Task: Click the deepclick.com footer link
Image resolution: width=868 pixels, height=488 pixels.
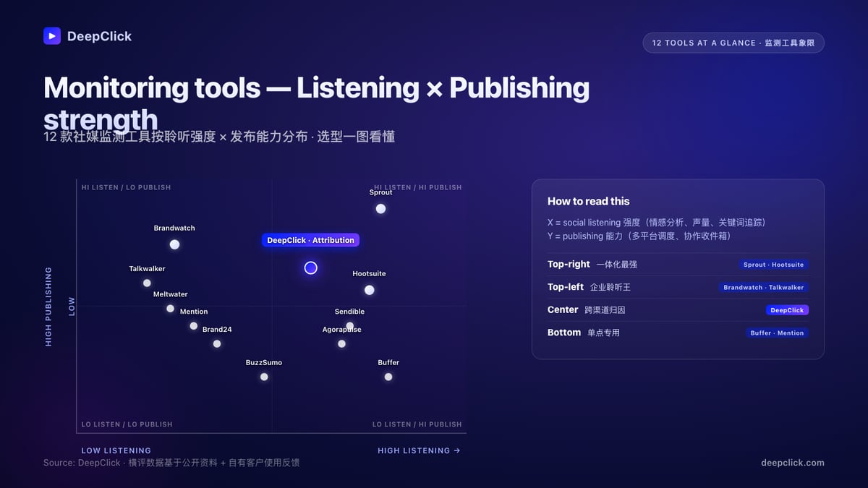Action: (793, 463)
